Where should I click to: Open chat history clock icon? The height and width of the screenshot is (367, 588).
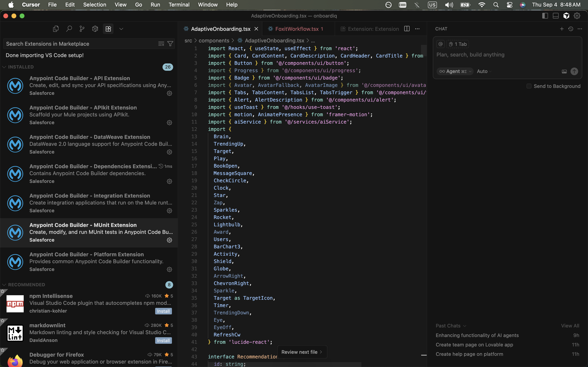point(571,29)
